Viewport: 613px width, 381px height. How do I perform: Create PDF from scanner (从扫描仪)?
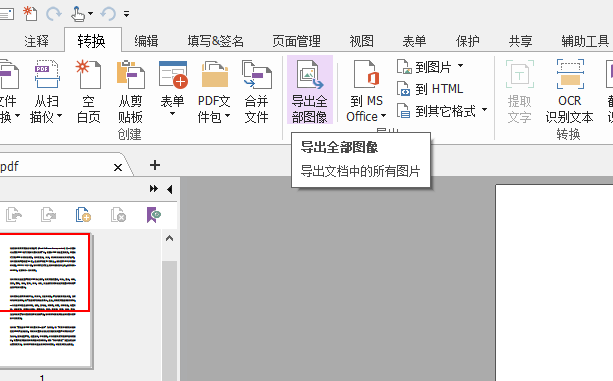[47, 91]
